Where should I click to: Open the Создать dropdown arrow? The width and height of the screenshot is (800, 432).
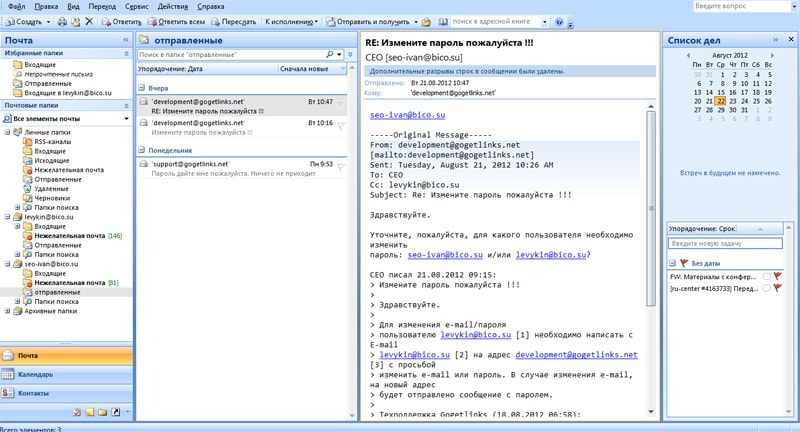point(48,22)
